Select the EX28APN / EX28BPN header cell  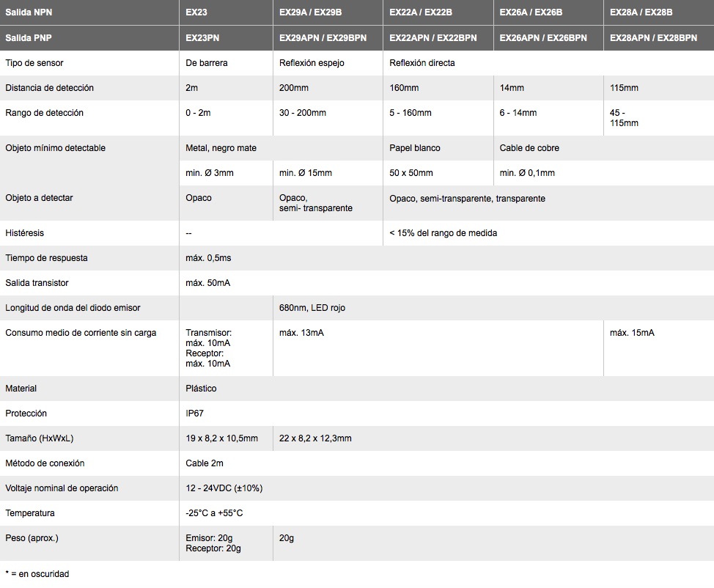pos(653,37)
